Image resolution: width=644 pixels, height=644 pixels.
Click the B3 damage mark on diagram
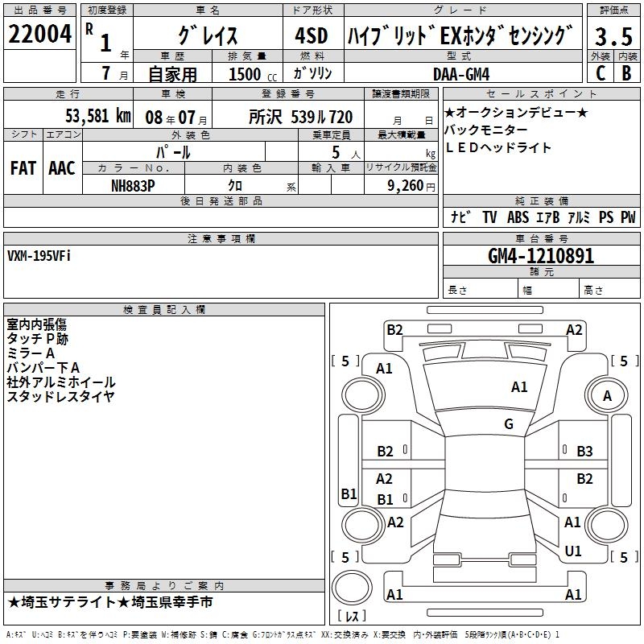[x=584, y=452]
